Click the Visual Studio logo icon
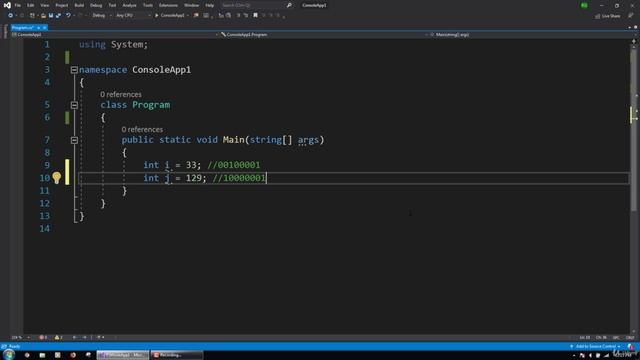 tap(7, 5)
